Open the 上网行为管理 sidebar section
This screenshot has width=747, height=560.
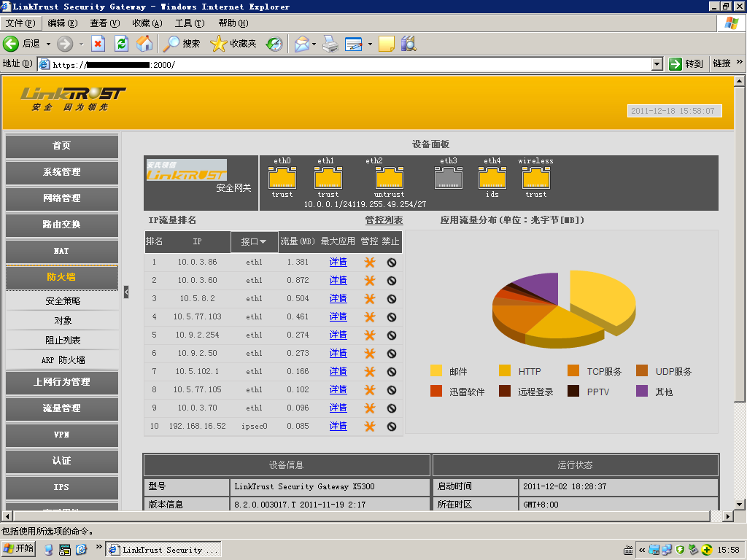tap(62, 382)
